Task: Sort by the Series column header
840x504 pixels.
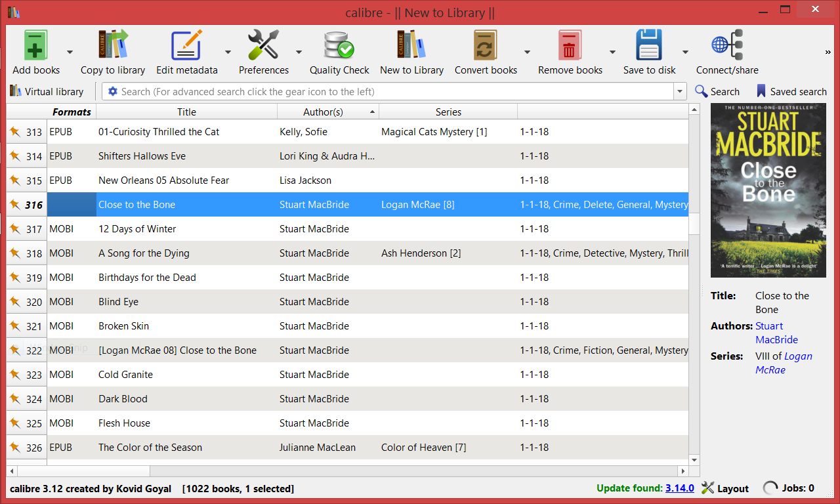Action: tap(448, 112)
